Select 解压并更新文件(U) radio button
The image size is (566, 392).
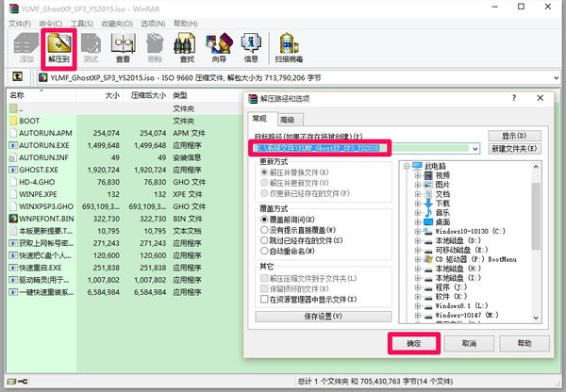pos(264,183)
